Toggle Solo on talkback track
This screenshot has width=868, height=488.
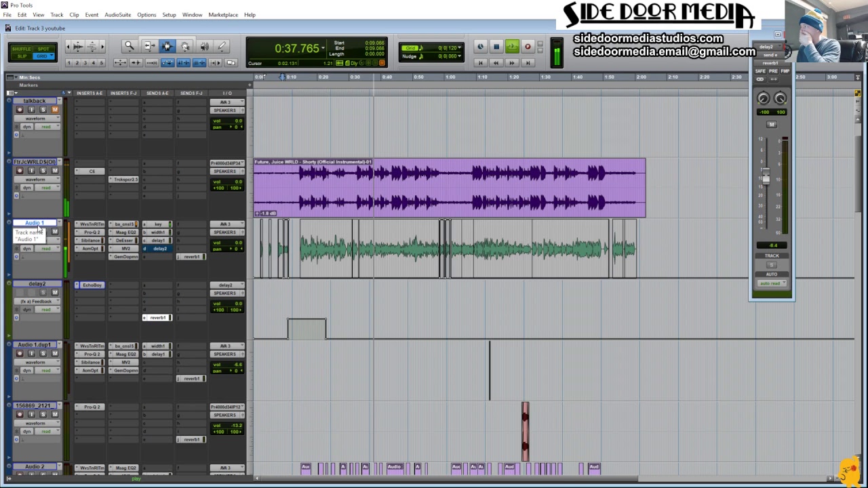[43, 110]
